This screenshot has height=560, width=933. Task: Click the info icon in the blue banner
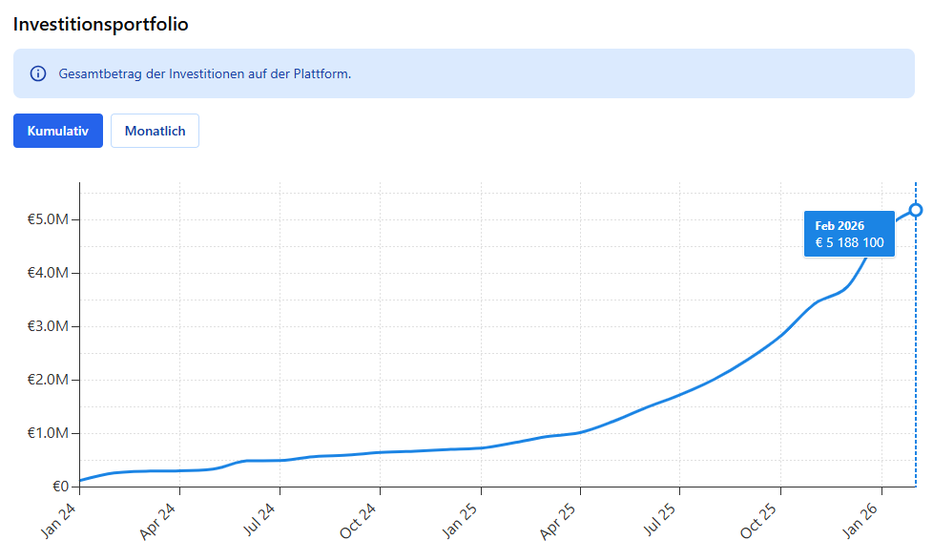tap(38, 73)
